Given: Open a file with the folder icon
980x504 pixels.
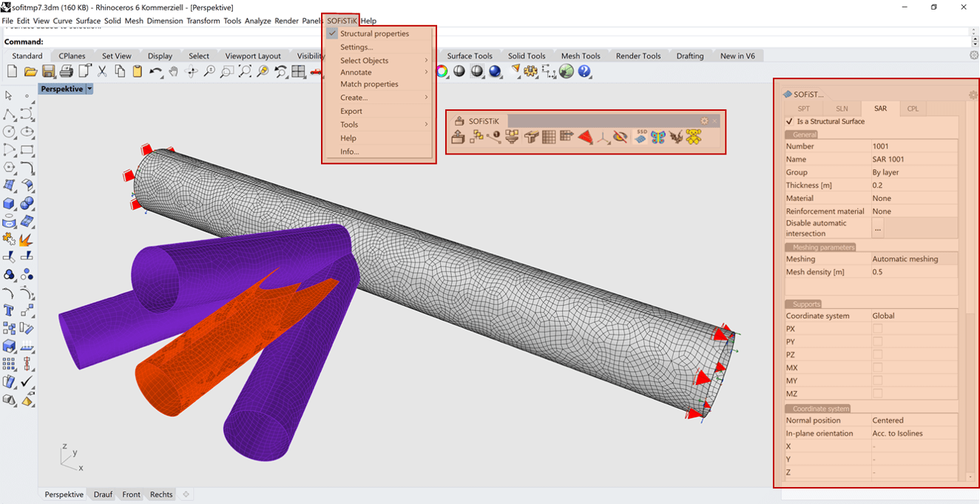Looking at the screenshot, I should tap(30, 72).
